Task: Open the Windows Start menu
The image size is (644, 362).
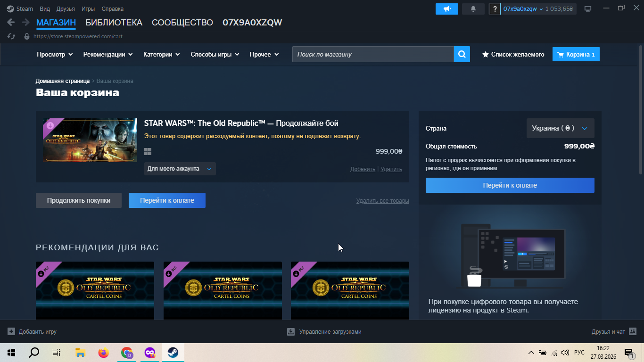Action: click(11, 353)
